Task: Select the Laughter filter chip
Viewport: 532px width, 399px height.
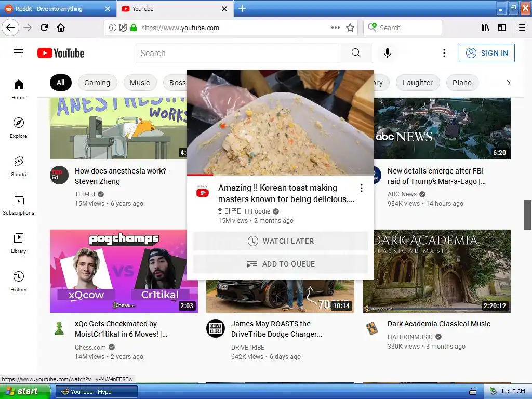Action: pos(418,83)
